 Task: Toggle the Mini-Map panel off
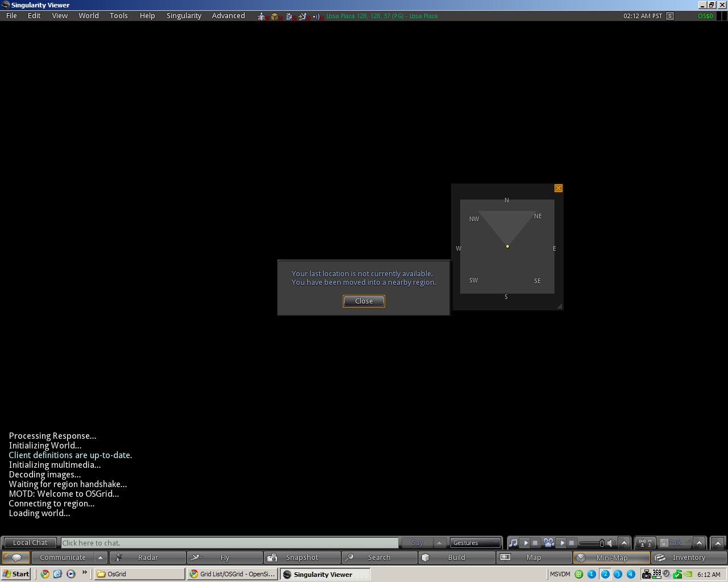click(x=611, y=557)
